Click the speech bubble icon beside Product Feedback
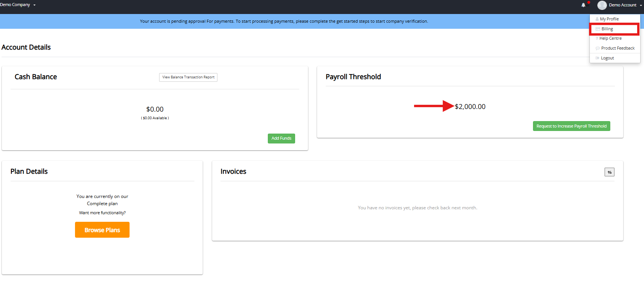This screenshot has height=285, width=644. (597, 48)
